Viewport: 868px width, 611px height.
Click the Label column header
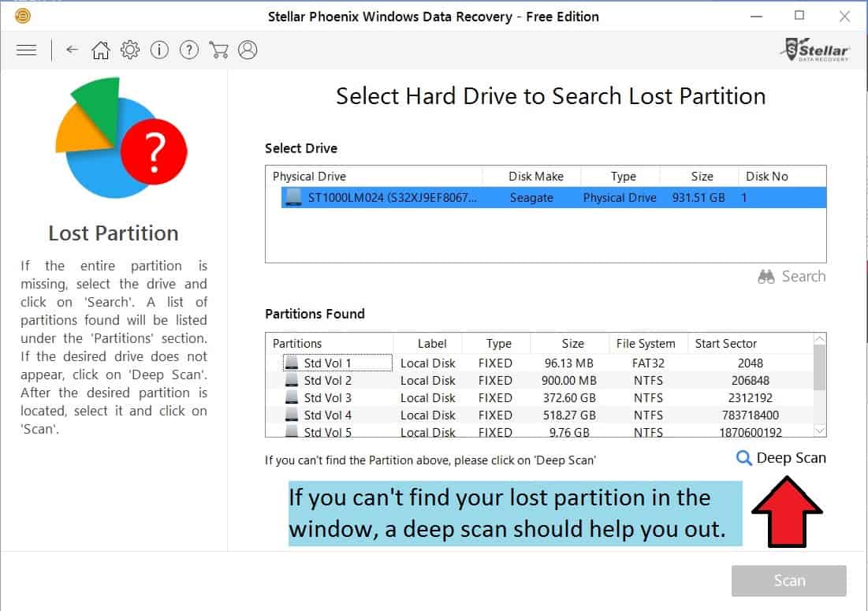(428, 344)
